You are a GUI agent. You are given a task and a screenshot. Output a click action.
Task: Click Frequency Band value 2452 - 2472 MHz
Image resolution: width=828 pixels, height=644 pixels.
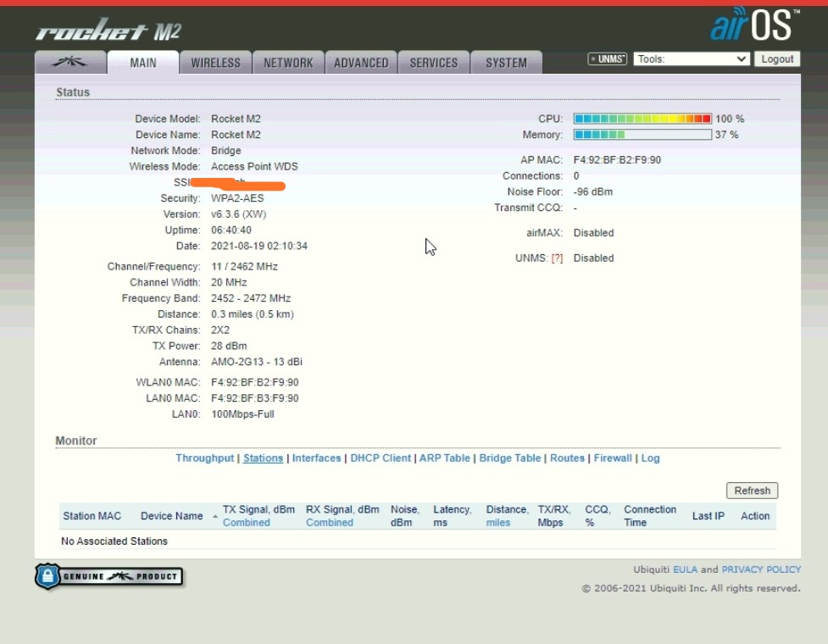pos(251,298)
